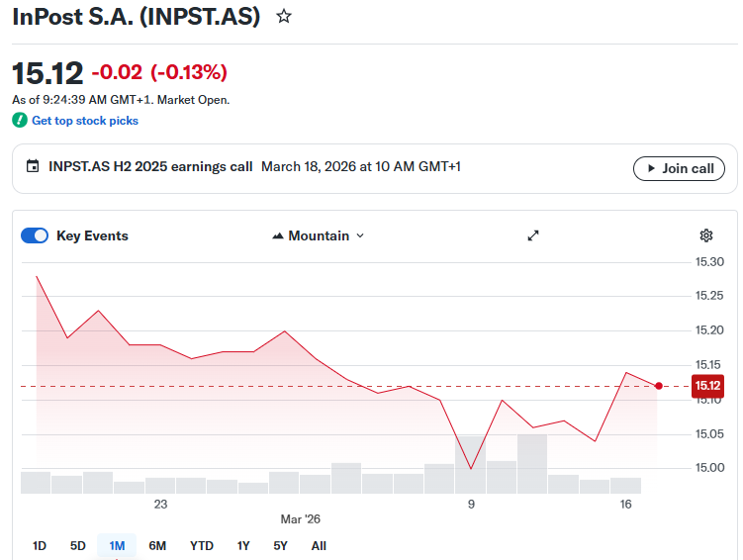The height and width of the screenshot is (560, 743).
Task: Join the earnings call
Action: tap(679, 168)
